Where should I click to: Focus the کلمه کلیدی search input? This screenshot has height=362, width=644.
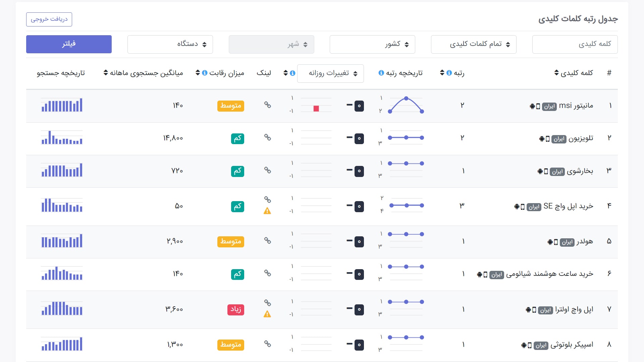[x=575, y=44]
